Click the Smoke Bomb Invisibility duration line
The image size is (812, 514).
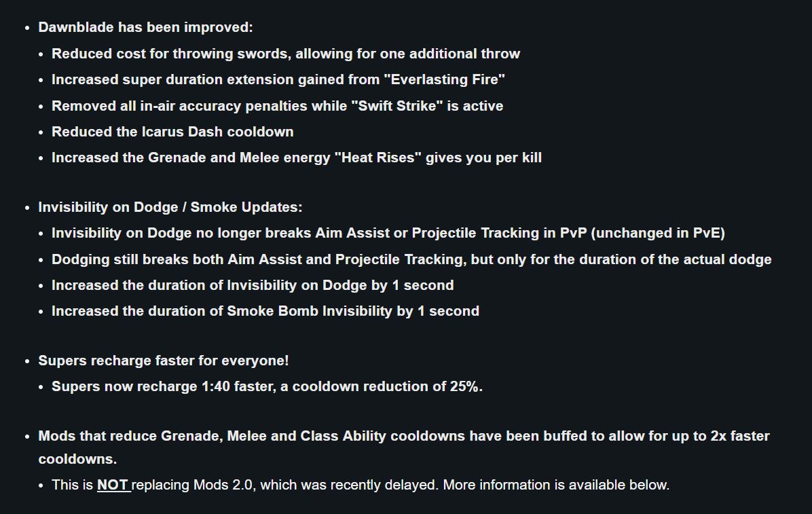tap(265, 311)
